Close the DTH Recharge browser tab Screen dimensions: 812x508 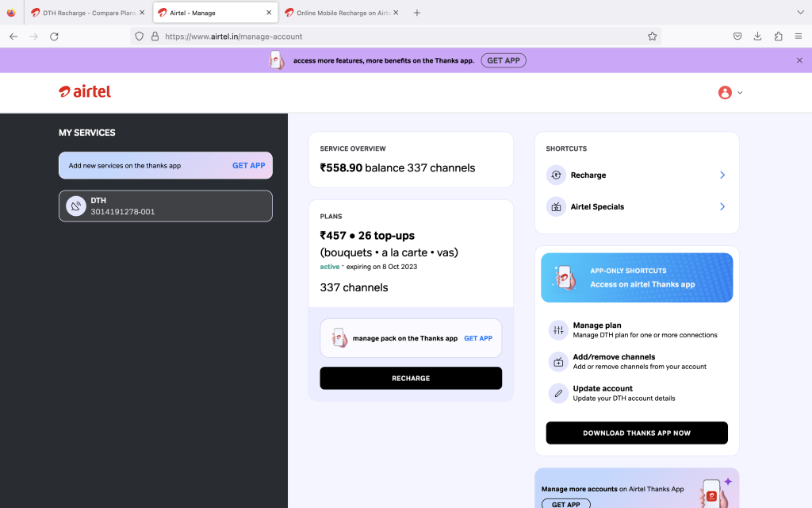[x=142, y=13]
